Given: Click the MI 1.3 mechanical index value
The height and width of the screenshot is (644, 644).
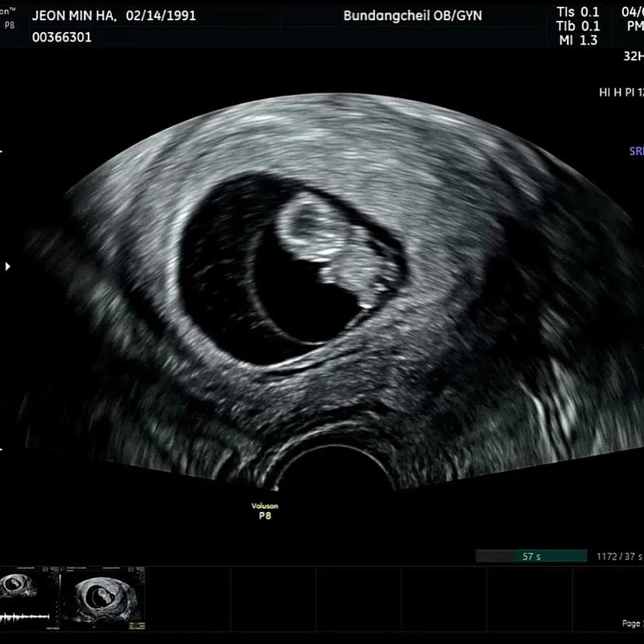Looking at the screenshot, I should pyautogui.click(x=578, y=40).
